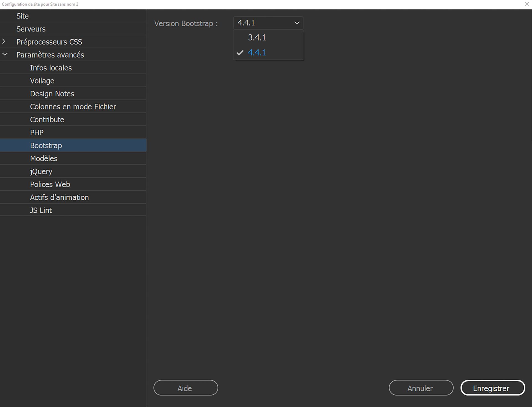The width and height of the screenshot is (532, 407).
Task: Select the JS Lint category
Action: click(x=40, y=210)
